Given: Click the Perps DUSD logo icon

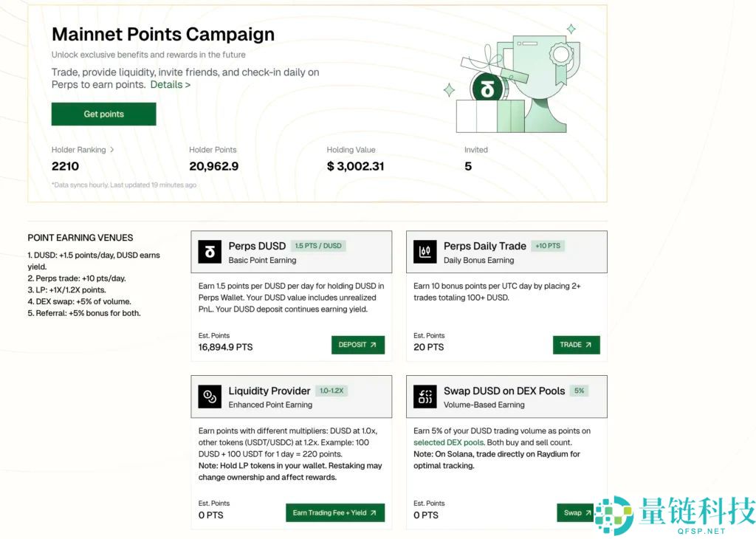Looking at the screenshot, I should (x=210, y=252).
